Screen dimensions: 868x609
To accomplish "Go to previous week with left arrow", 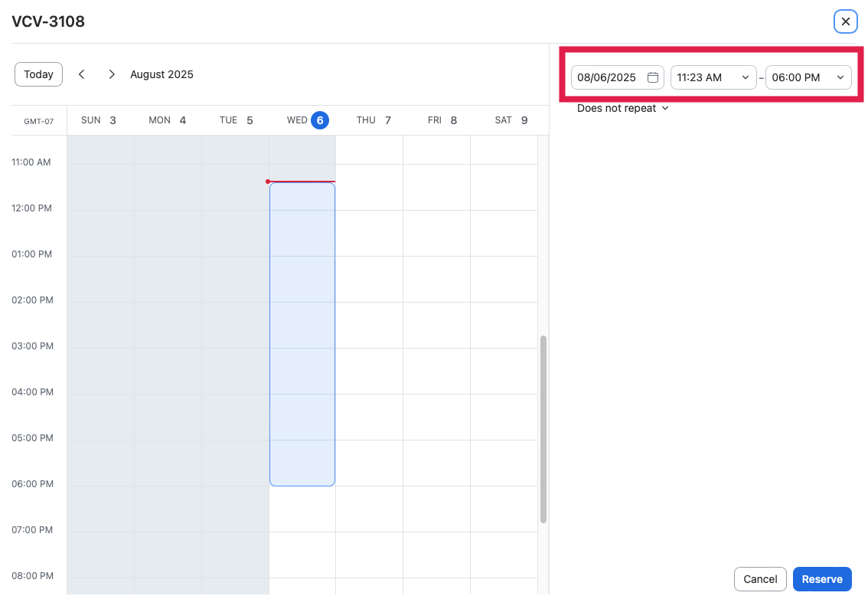I will pos(81,74).
